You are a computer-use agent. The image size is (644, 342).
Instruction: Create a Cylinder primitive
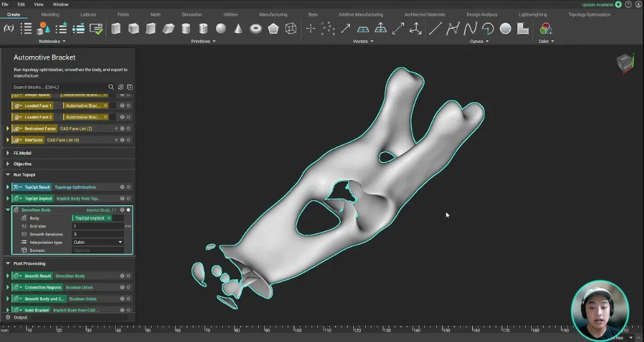186,28
